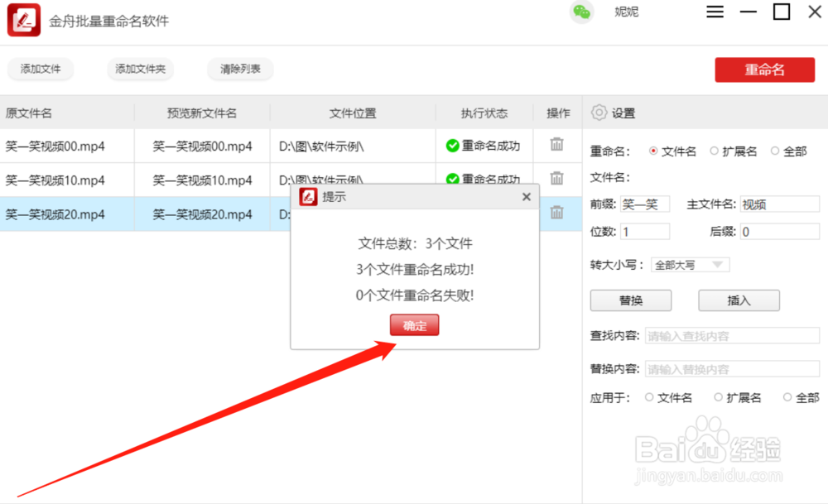Click the red pen app logo top-left
The width and height of the screenshot is (828, 504).
(22, 19)
